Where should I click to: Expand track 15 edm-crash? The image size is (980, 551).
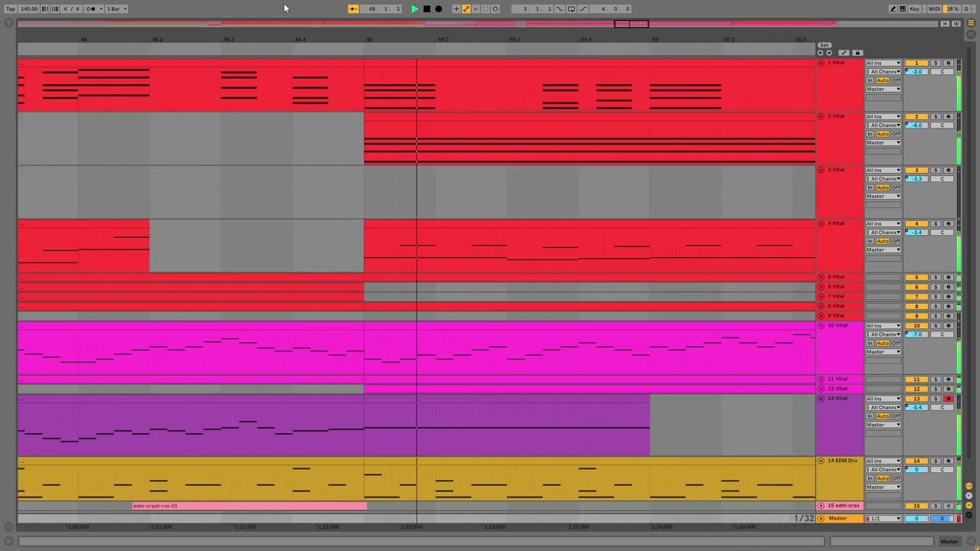pyautogui.click(x=822, y=506)
